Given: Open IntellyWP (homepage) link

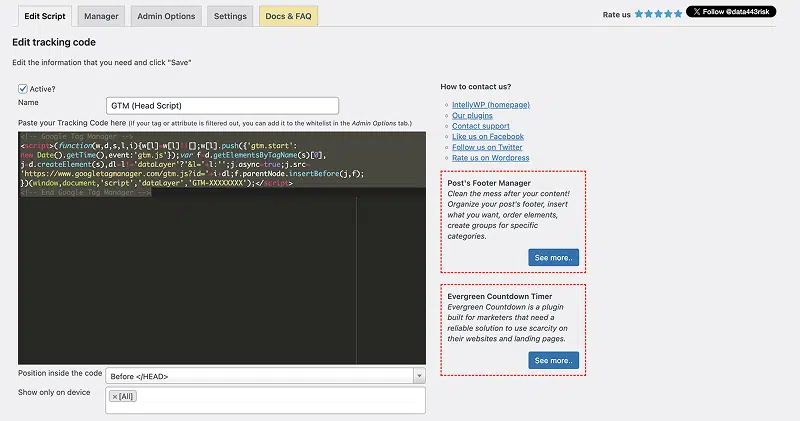Looking at the screenshot, I should click(x=491, y=105).
